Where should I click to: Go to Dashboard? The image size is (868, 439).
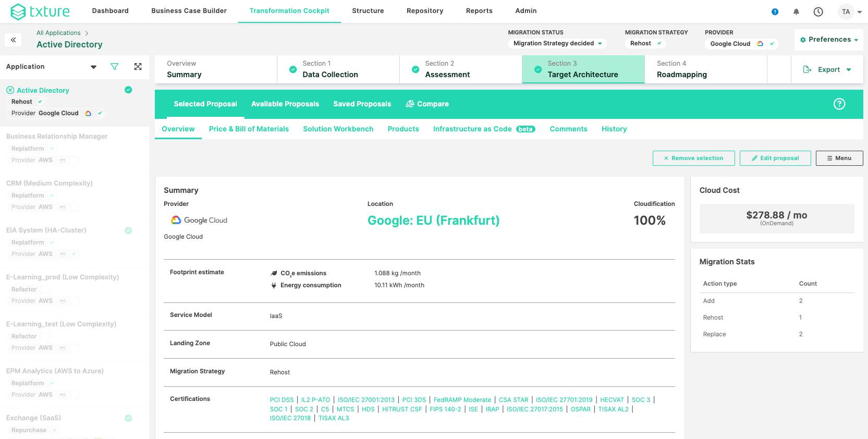(111, 11)
